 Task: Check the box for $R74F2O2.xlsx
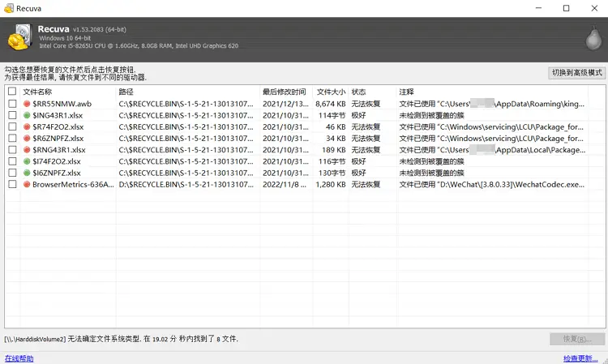(x=12, y=126)
